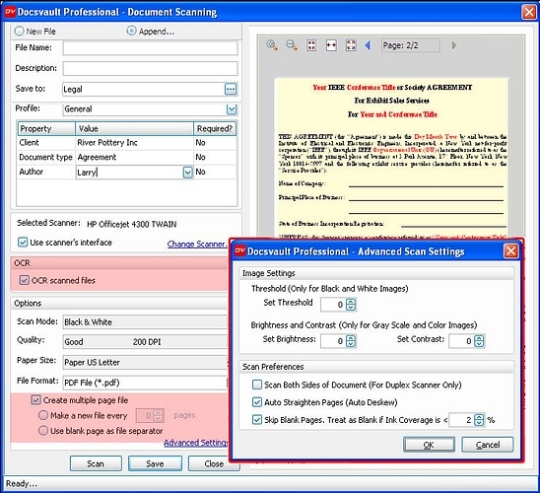Enable Scan Both Sides of Document

(x=257, y=385)
